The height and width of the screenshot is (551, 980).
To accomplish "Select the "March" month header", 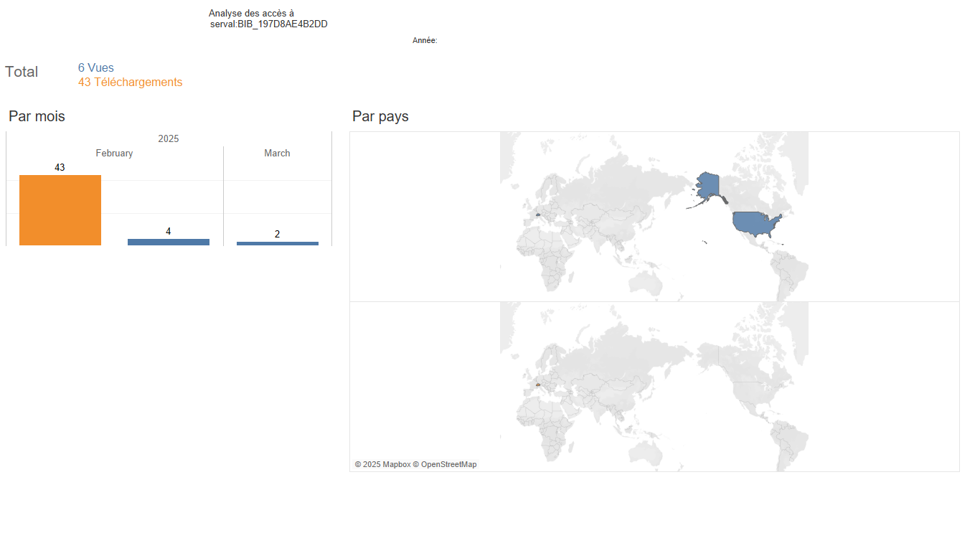I will coord(277,154).
